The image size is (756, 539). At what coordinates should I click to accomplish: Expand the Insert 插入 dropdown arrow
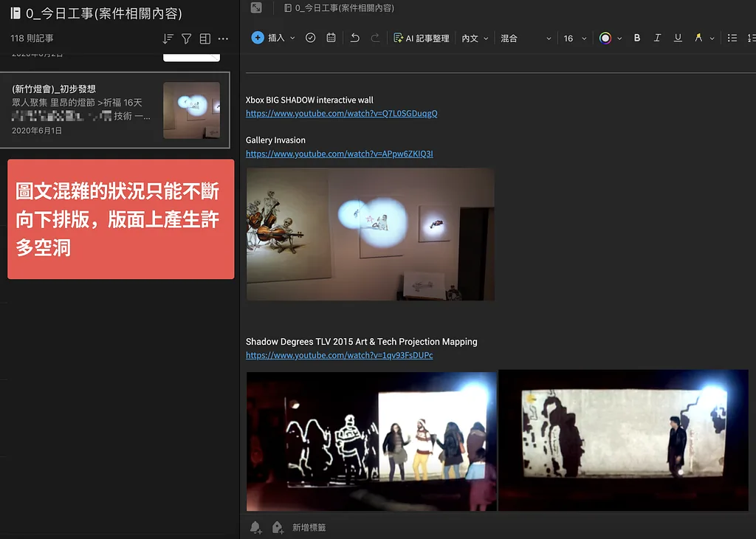click(292, 38)
